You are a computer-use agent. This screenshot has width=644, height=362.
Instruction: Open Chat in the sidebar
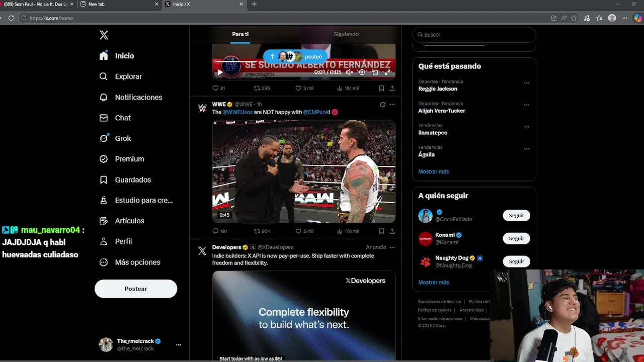point(115,118)
